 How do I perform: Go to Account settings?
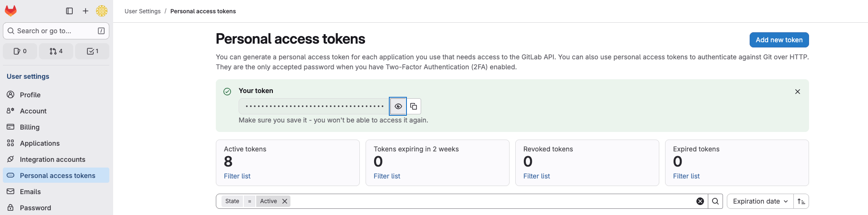56,111
